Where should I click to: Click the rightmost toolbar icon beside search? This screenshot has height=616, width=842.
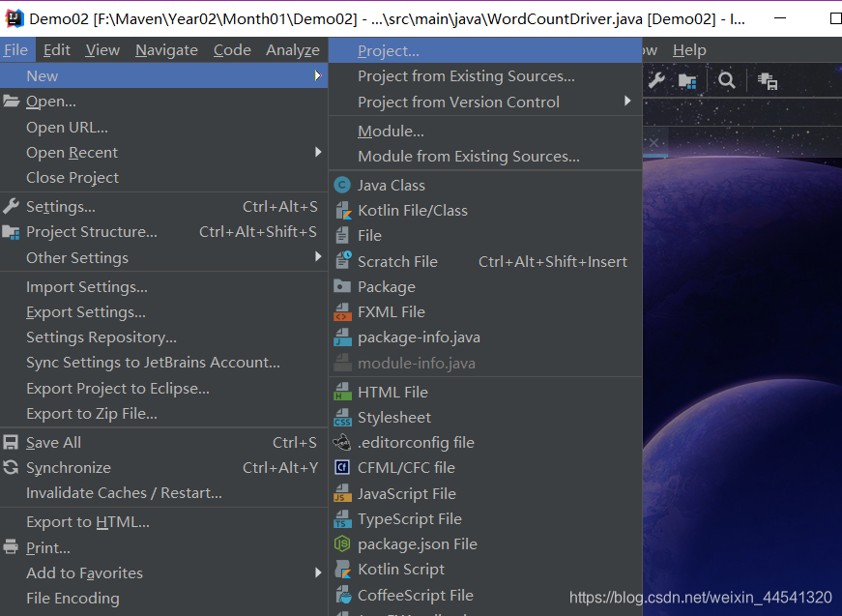coord(768,81)
